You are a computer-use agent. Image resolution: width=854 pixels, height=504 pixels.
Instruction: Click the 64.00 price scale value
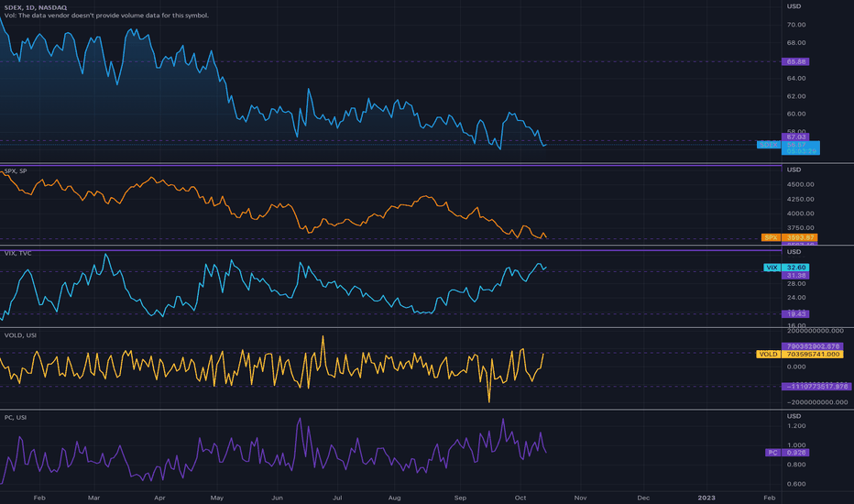click(795, 79)
